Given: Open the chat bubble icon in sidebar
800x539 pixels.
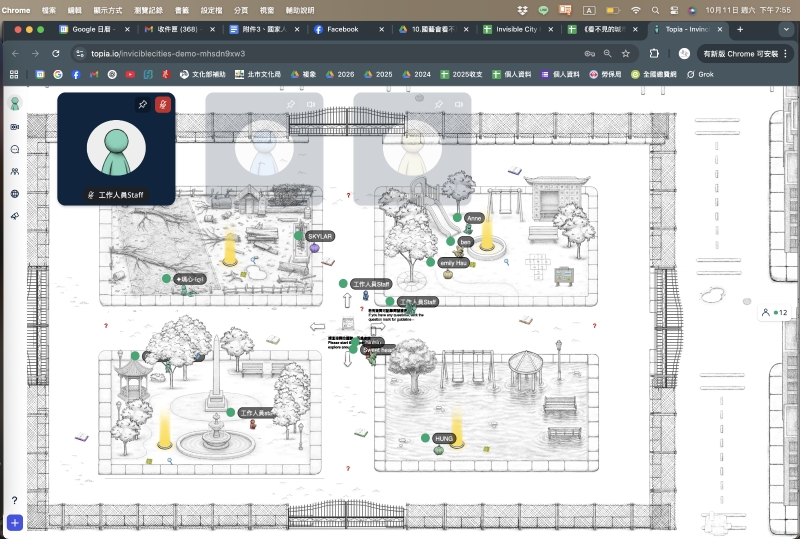Looking at the screenshot, I should (x=15, y=149).
